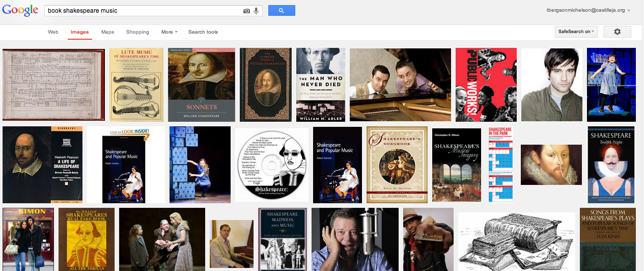644x271 pixels.
Task: Open Complete Works of William Shakespeare cover
Action: [266, 85]
